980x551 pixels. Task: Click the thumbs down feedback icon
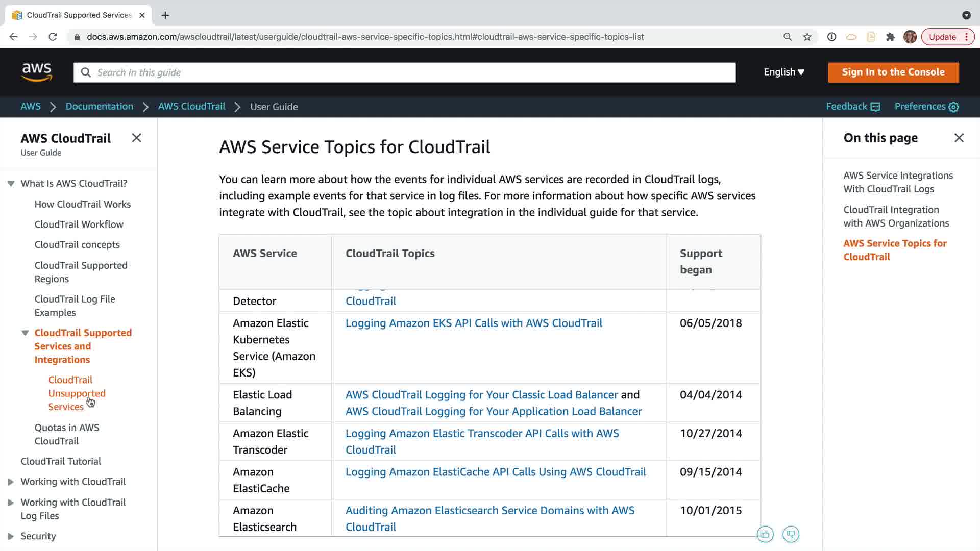tap(791, 534)
